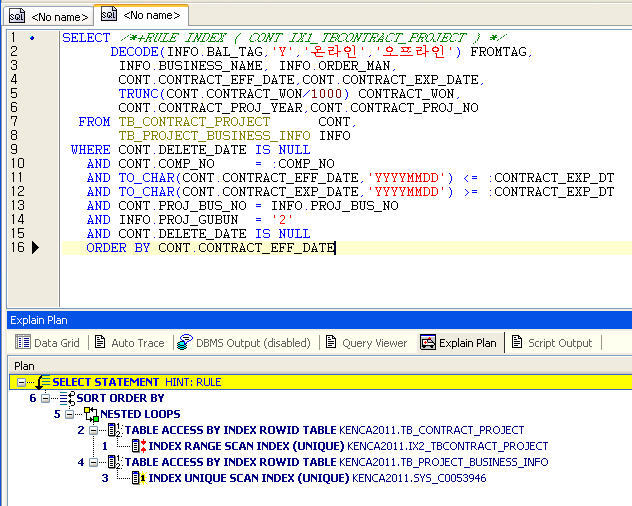Click SQL icon on second No name tab

pyautogui.click(x=109, y=14)
